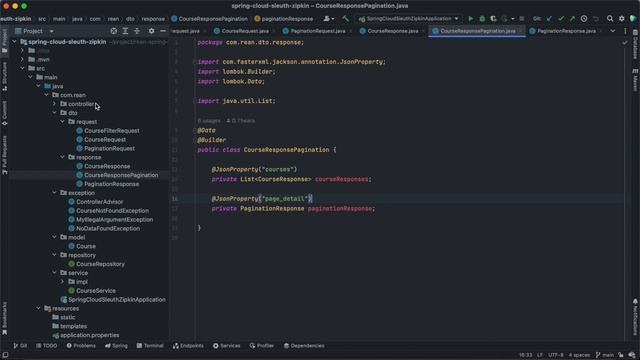640x360 pixels.
Task: Show Git history clock icon
Action: (584, 19)
